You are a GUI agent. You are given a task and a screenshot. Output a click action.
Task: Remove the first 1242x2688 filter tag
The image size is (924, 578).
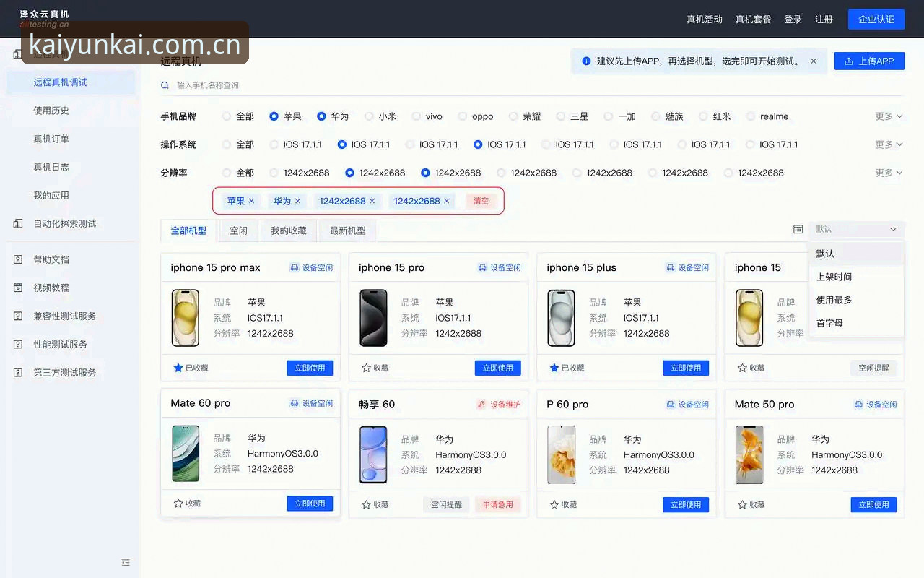click(372, 201)
